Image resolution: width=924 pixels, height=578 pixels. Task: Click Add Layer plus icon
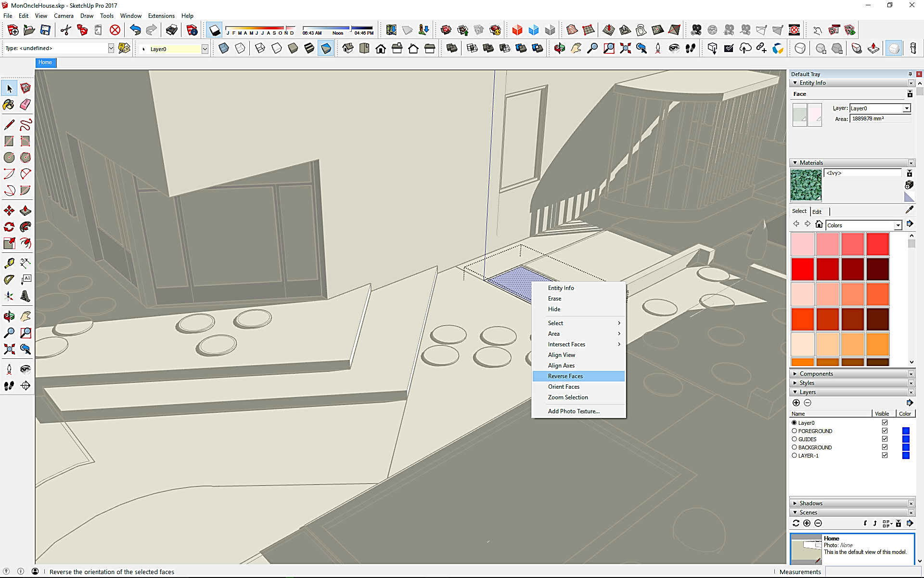(x=796, y=403)
